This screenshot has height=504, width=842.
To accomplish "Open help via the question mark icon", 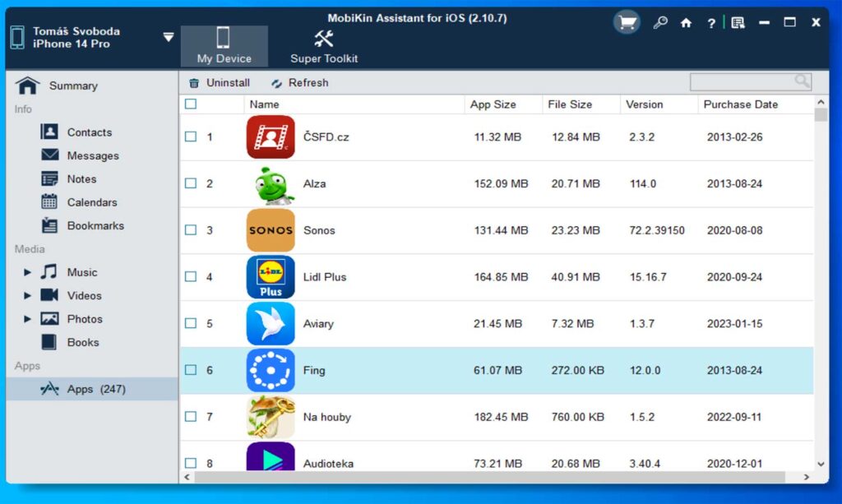I will (x=711, y=23).
